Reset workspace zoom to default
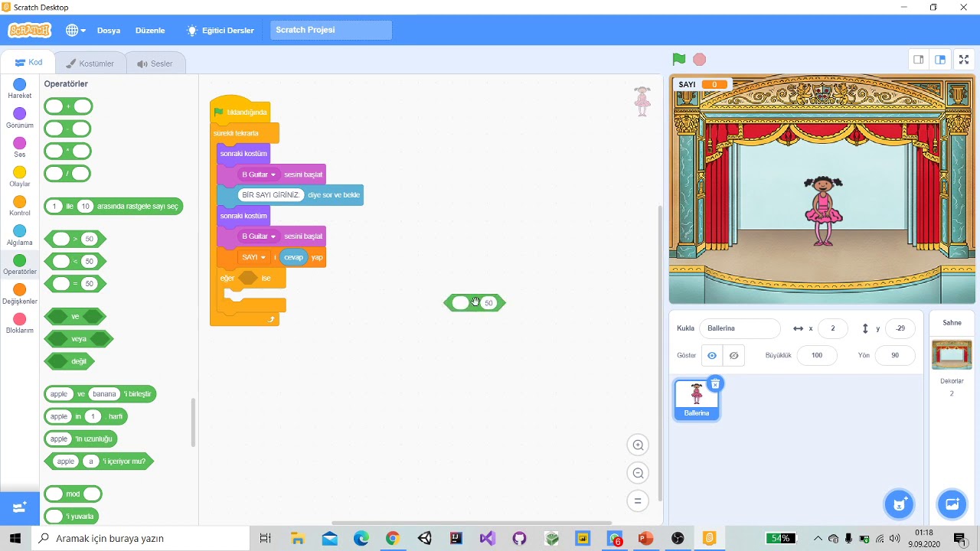 638,501
